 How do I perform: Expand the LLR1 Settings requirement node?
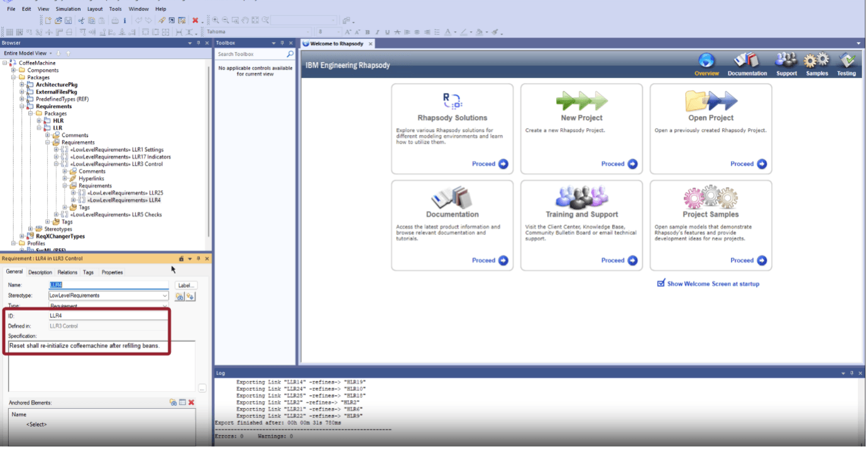point(57,149)
